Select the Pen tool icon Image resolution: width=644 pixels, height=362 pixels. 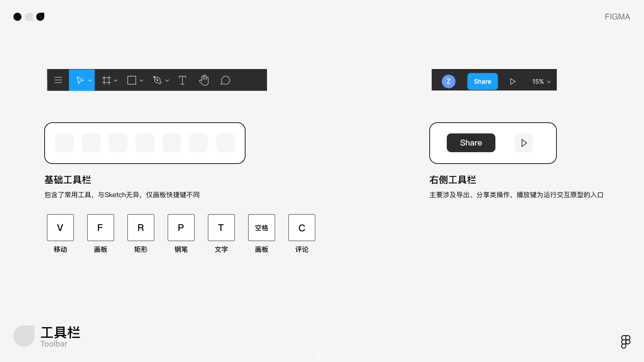[x=157, y=80]
